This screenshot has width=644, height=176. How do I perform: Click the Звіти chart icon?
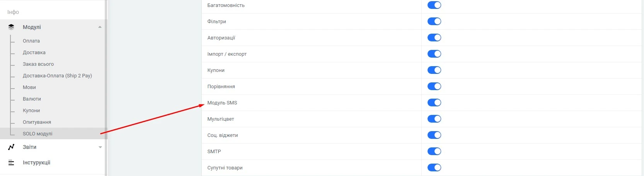pos(11,147)
